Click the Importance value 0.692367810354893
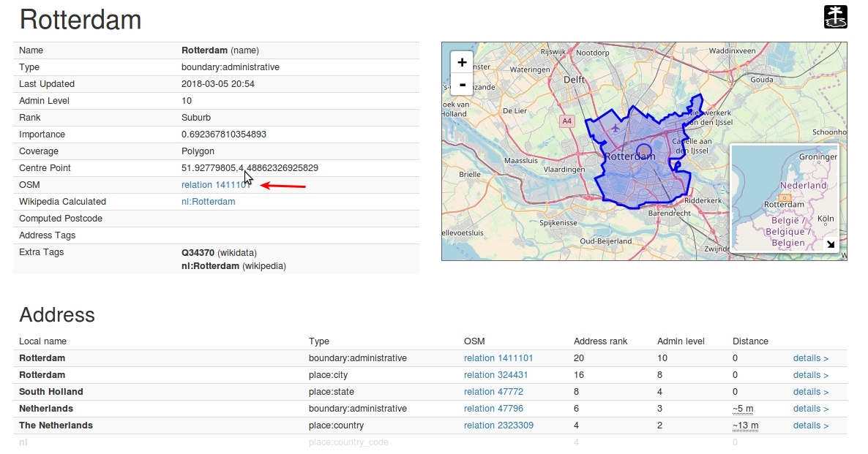Image resolution: width=868 pixels, height=454 pixels. [224, 134]
